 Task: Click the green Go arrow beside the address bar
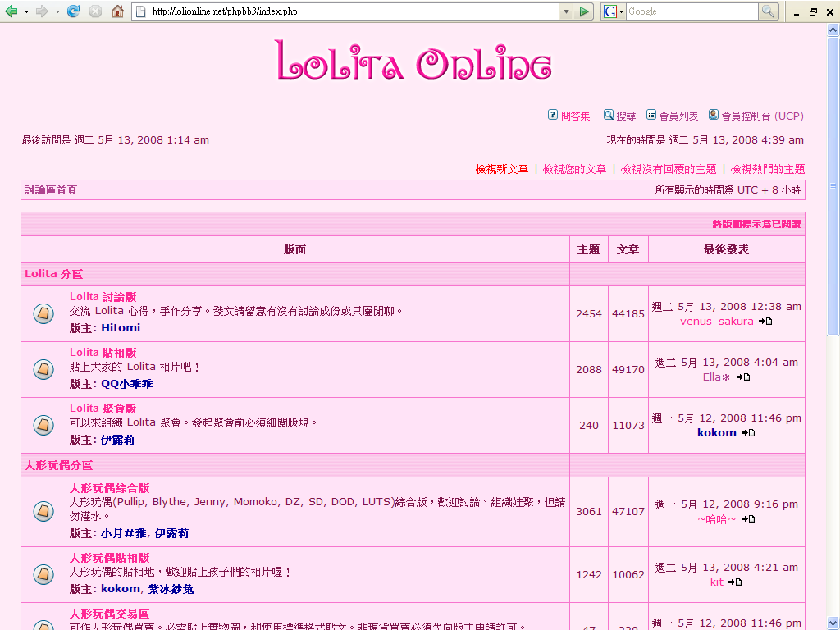583,11
